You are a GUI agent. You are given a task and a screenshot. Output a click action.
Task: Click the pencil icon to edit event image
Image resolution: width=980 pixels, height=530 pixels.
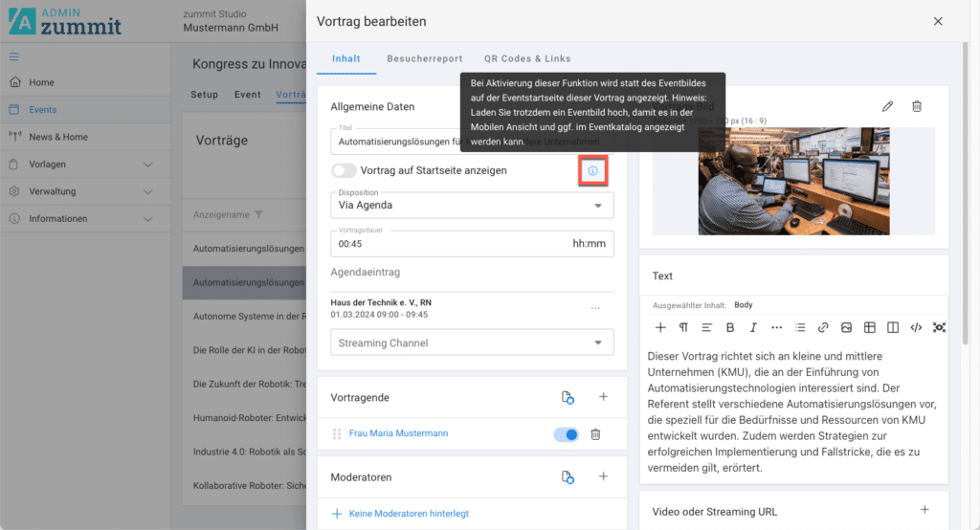[887, 106]
